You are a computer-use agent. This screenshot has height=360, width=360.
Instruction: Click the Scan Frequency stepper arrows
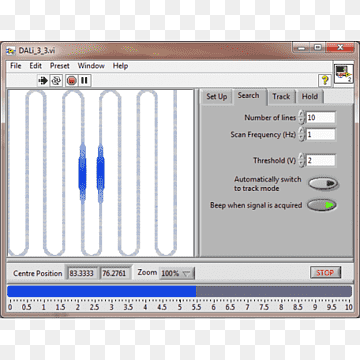(x=301, y=134)
